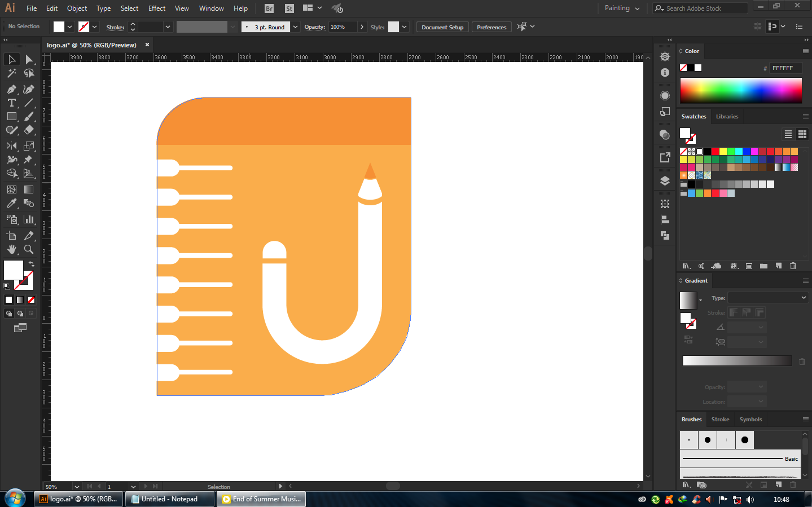The image size is (812, 507).
Task: Set paint mode to Gradient
Action: 20,300
